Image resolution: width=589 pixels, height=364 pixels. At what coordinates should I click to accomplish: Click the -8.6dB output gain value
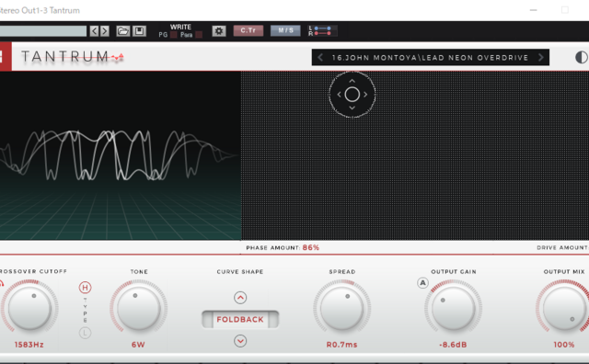click(453, 345)
